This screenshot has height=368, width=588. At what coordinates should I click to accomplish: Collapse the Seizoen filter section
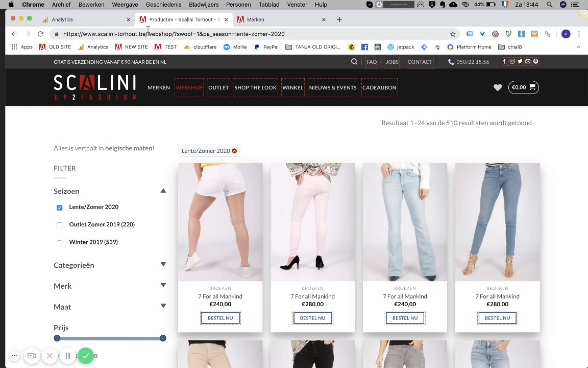coord(163,191)
